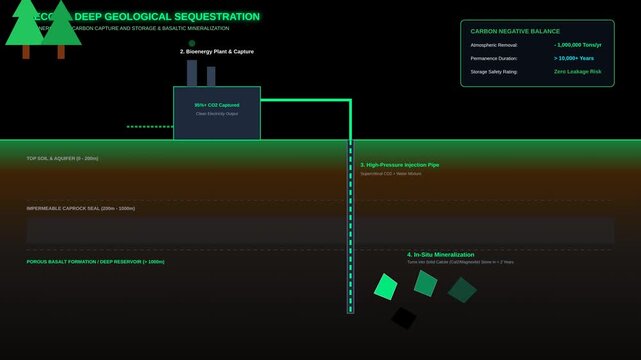
Task: Click the darker green pine tree
Action: tap(61, 29)
